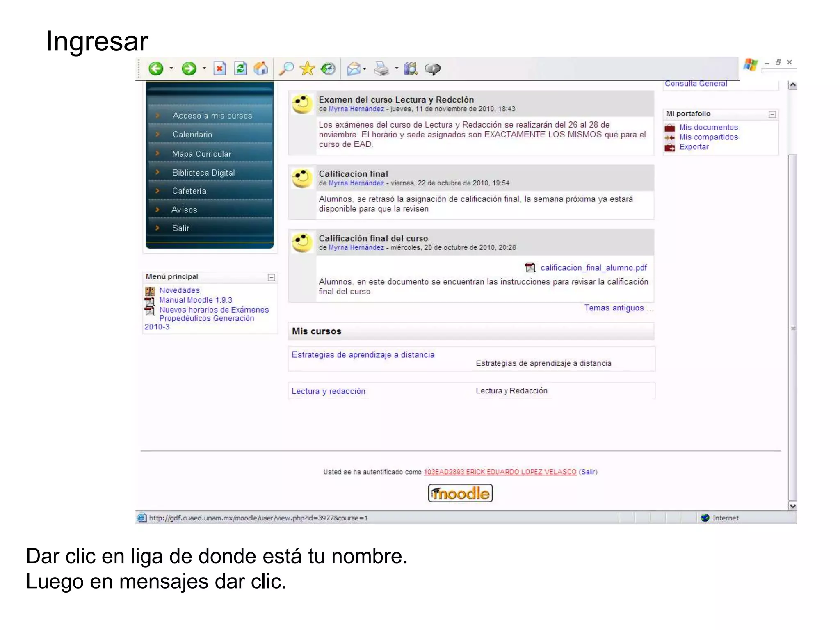
Task: Open dropdown arrow beside Forward button
Action: pyautogui.click(x=204, y=68)
